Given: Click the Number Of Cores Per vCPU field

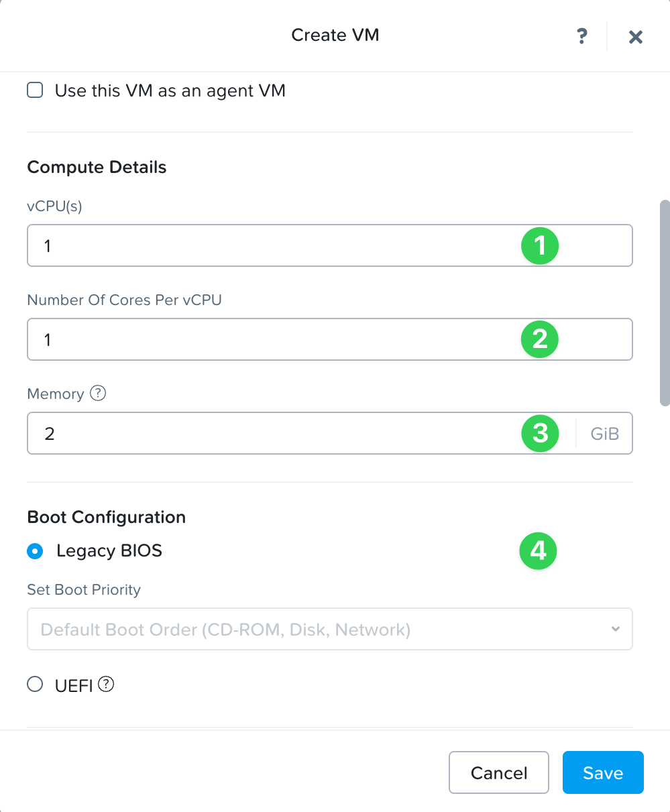Looking at the screenshot, I should (x=268, y=339).
